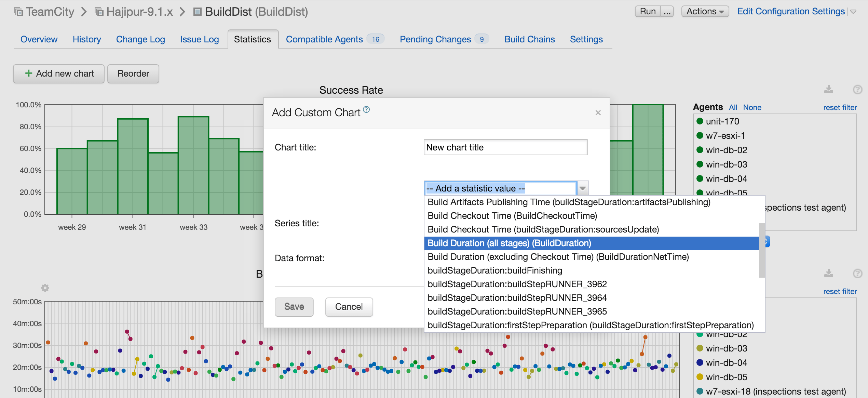Click the dropdown list scrollbar
Image resolution: width=868 pixels, height=398 pixels.
(762, 250)
